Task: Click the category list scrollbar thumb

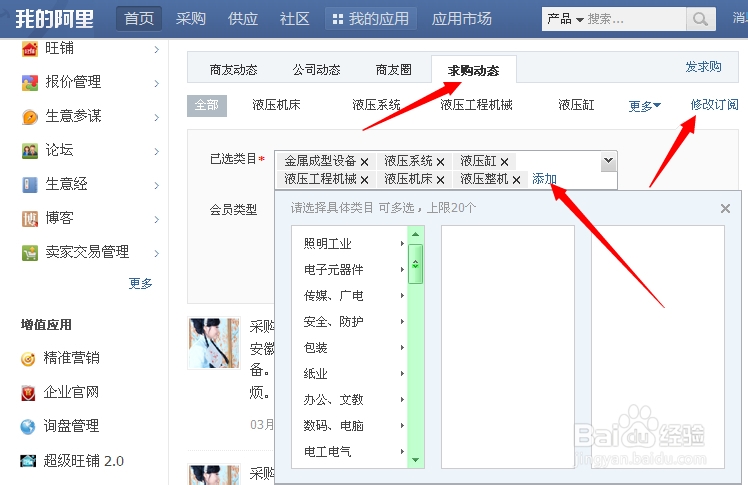Action: [x=416, y=264]
